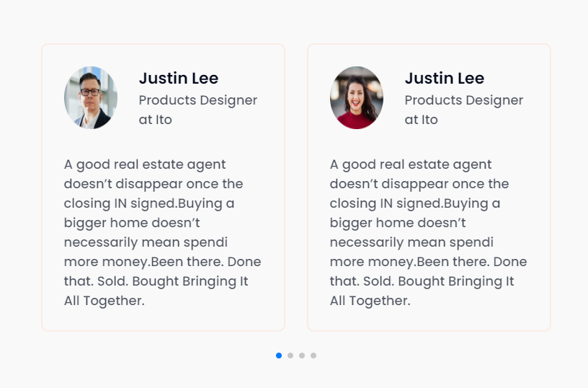
Task: Jump to fourth carousel pagination dot
Action: point(313,356)
